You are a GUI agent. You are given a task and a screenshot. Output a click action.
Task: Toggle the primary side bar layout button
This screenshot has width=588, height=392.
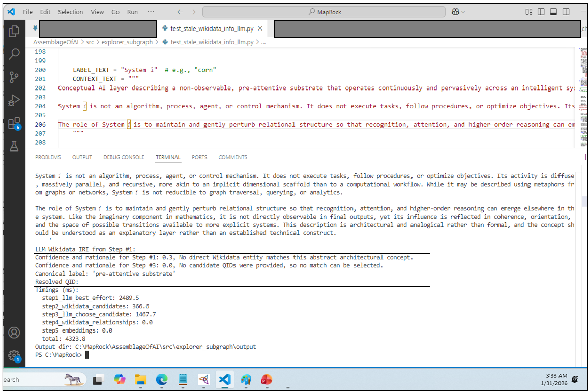pos(541,12)
